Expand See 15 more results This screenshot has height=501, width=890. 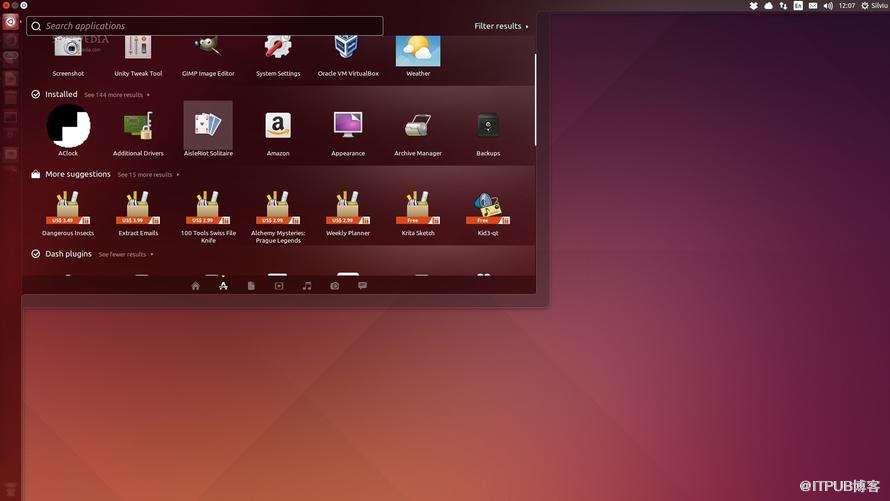[x=148, y=175]
